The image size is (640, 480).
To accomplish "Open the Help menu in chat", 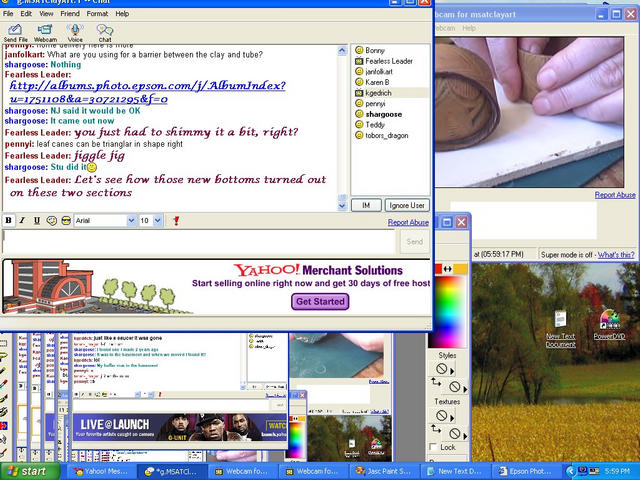I will (122, 13).
